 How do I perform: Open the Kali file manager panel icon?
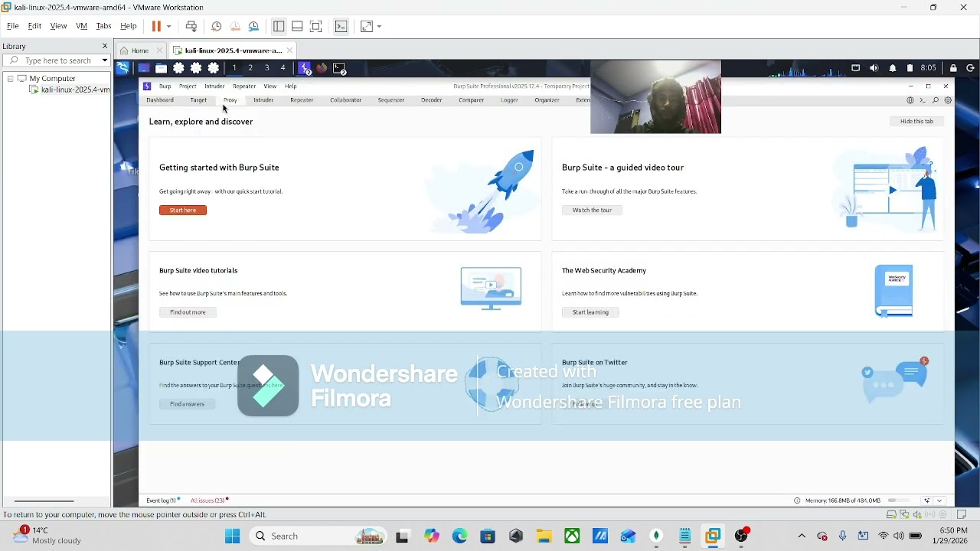coord(161,68)
